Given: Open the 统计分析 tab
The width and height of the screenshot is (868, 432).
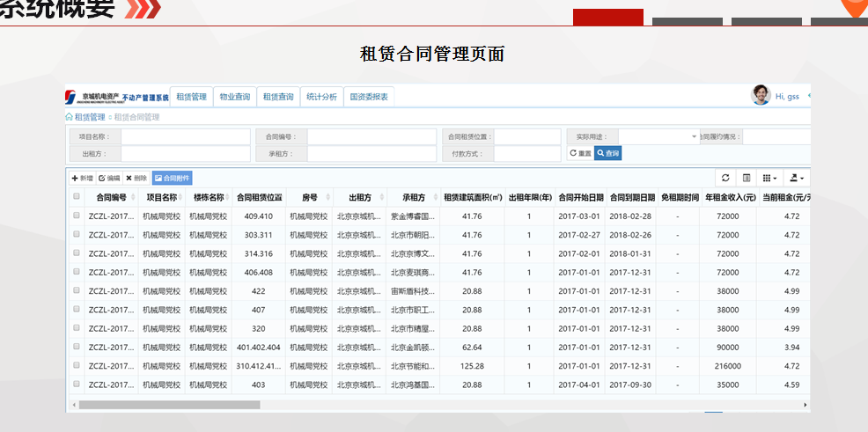Looking at the screenshot, I should 321,97.
